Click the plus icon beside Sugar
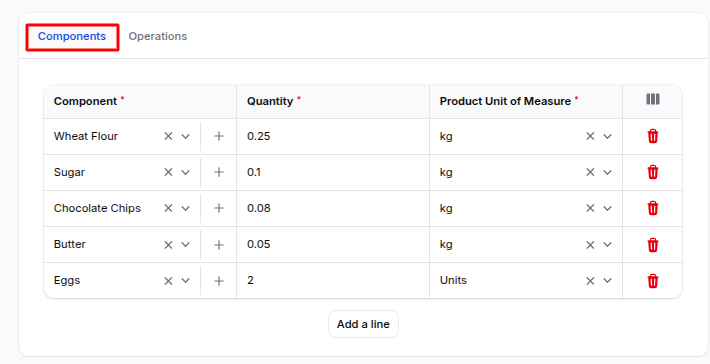 [x=219, y=172]
